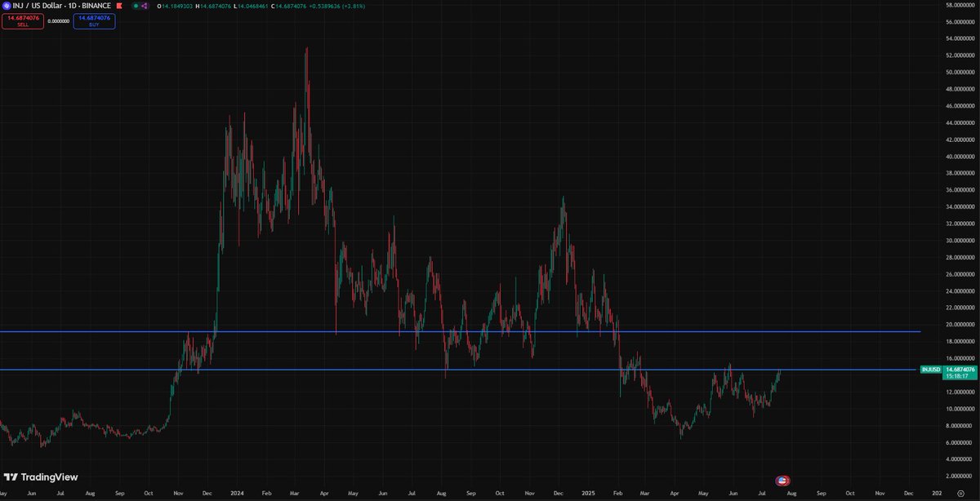
Task: Select the lower blue horizontal line
Action: tap(460, 370)
